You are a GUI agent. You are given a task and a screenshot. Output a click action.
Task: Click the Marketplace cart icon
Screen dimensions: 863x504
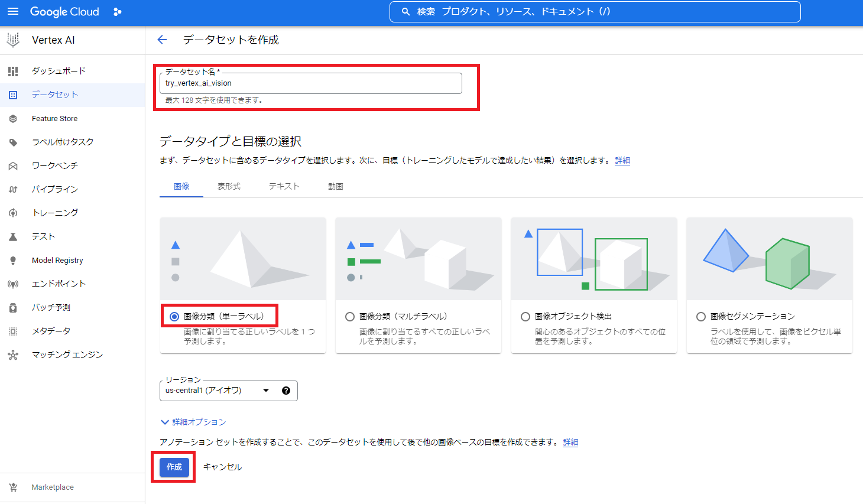point(13,487)
